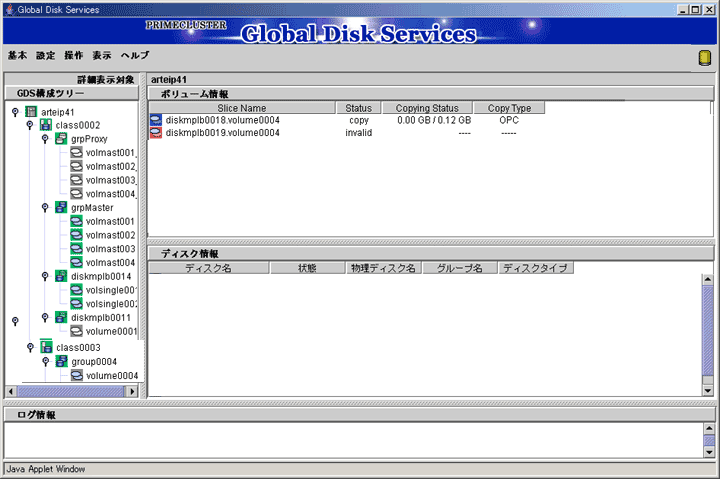The height and width of the screenshot is (479, 720).
Task: Open the ヘルプ menu
Action: point(135,55)
